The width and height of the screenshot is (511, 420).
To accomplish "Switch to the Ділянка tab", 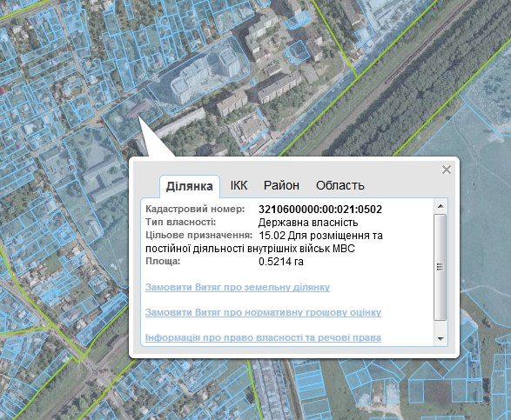I will coord(190,186).
